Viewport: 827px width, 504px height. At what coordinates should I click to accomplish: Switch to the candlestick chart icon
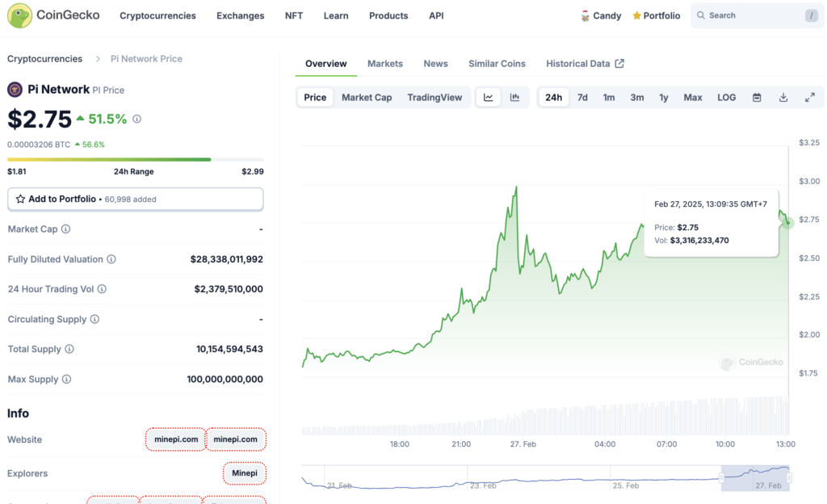point(514,98)
